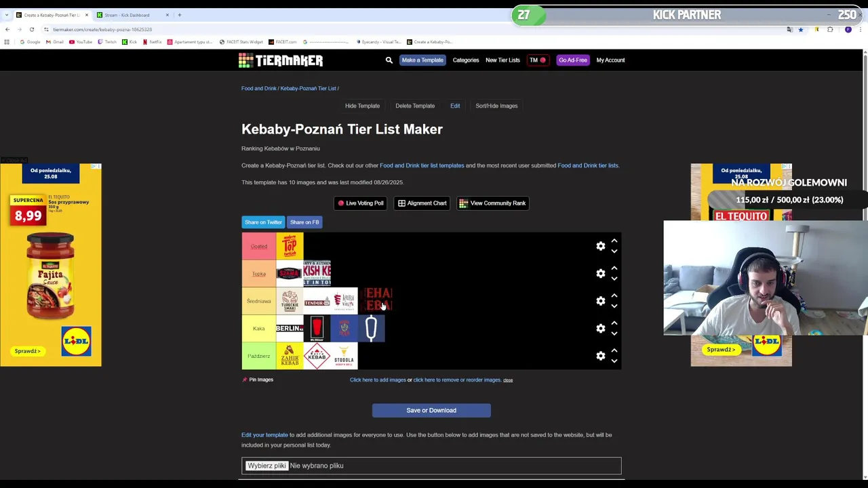Viewport: 868px width, 488px height.
Task: Select the Mr. Döner red skewer logo tile
Action: pyautogui.click(x=317, y=328)
